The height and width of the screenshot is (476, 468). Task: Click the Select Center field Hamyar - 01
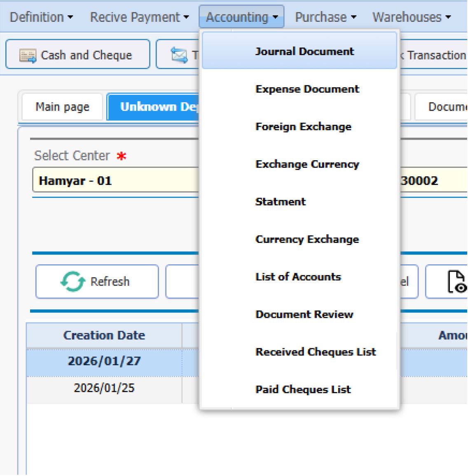point(115,181)
